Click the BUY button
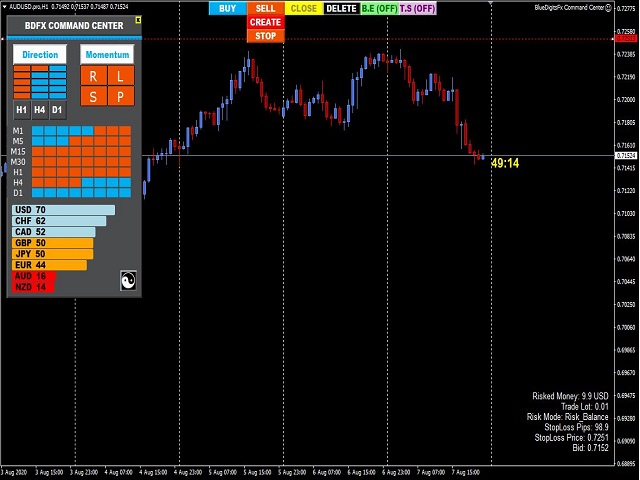 pyautogui.click(x=228, y=8)
